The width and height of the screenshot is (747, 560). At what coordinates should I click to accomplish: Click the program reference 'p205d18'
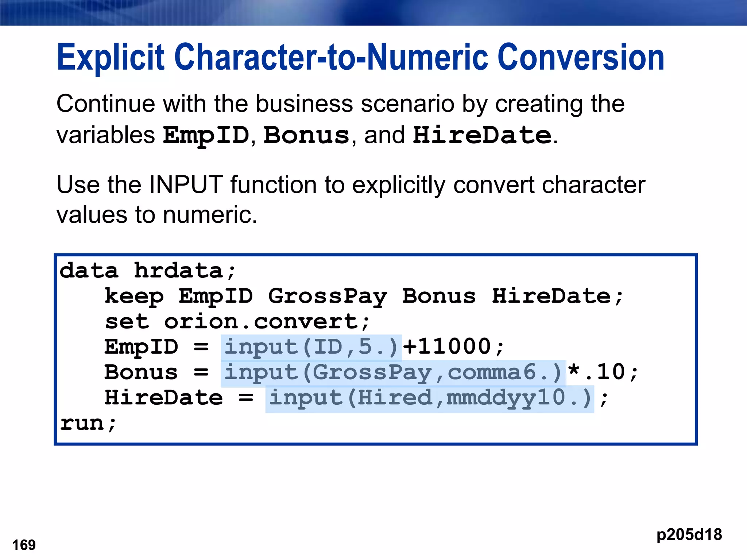(x=689, y=535)
